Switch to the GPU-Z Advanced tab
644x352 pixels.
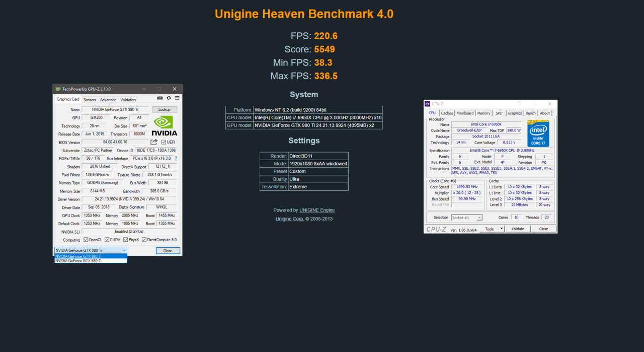[108, 100]
